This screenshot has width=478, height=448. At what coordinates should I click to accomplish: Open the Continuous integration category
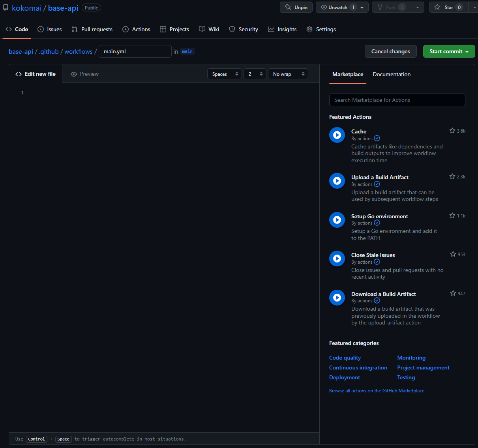tap(358, 367)
